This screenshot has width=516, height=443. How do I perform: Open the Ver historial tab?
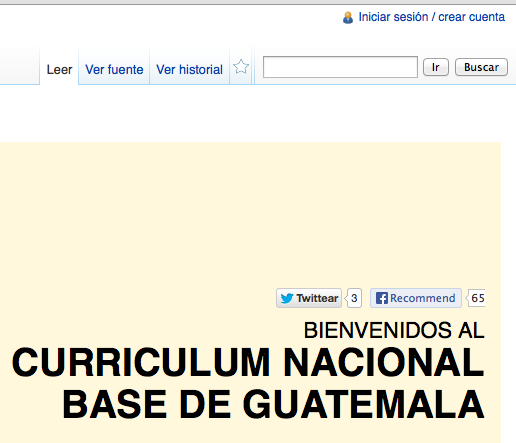click(x=189, y=69)
